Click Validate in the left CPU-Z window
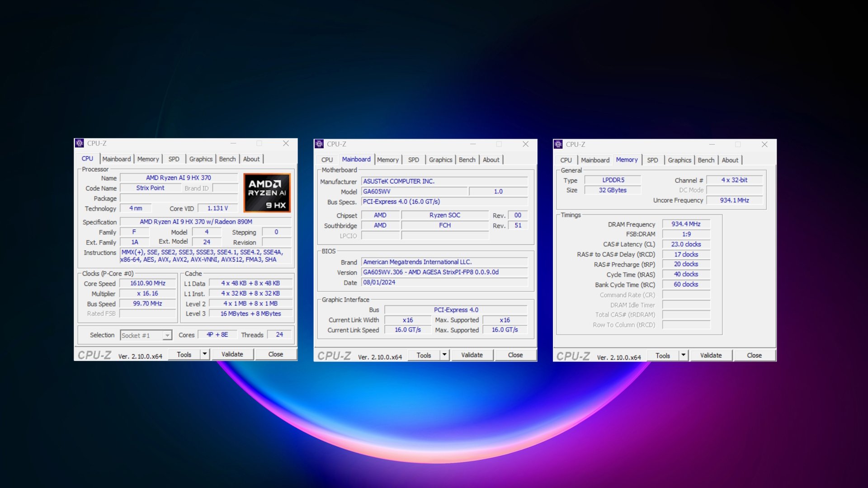Viewport: 868px width, 488px height. [232, 354]
